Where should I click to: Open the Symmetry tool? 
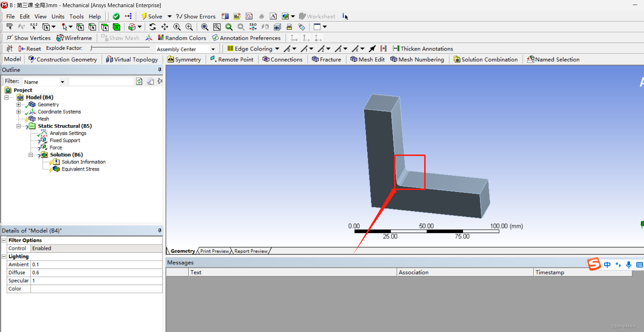[184, 59]
